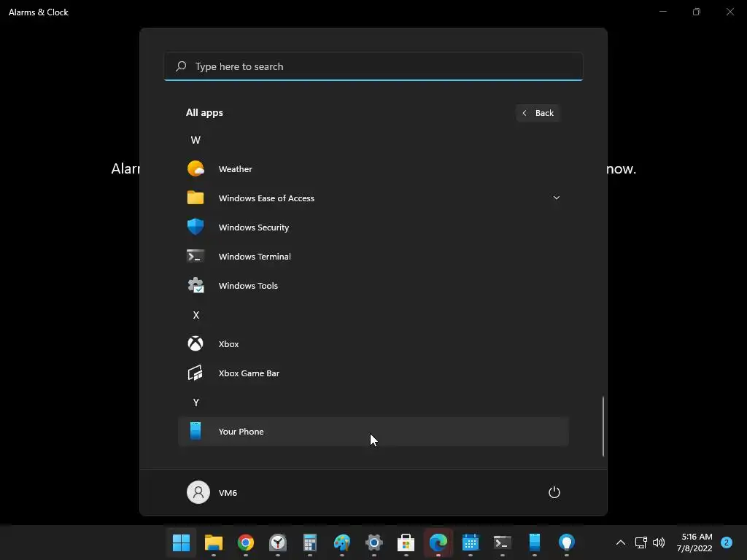
Task: Click the Type here to search box
Action: coord(373,66)
